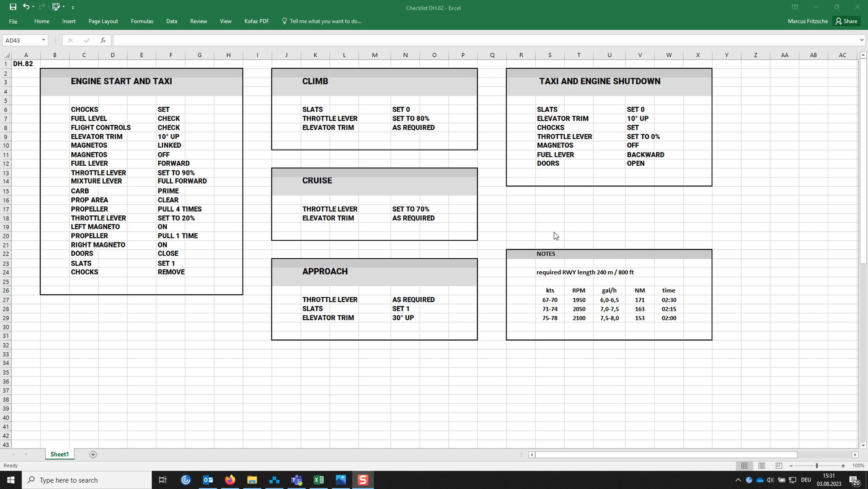Viewport: 868px width, 489px height.
Task: Open Outlook from the taskbar
Action: 208,480
